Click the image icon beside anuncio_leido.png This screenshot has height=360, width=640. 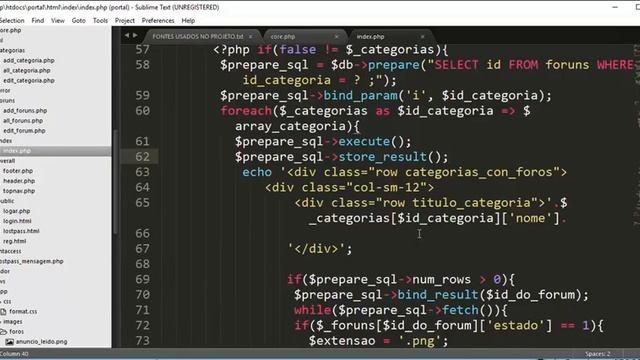[x=10, y=342]
